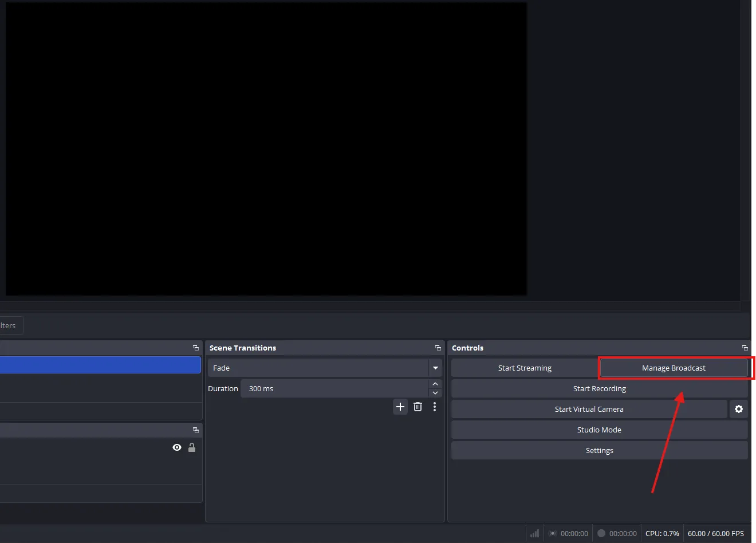Click Start Streaming

tap(525, 368)
